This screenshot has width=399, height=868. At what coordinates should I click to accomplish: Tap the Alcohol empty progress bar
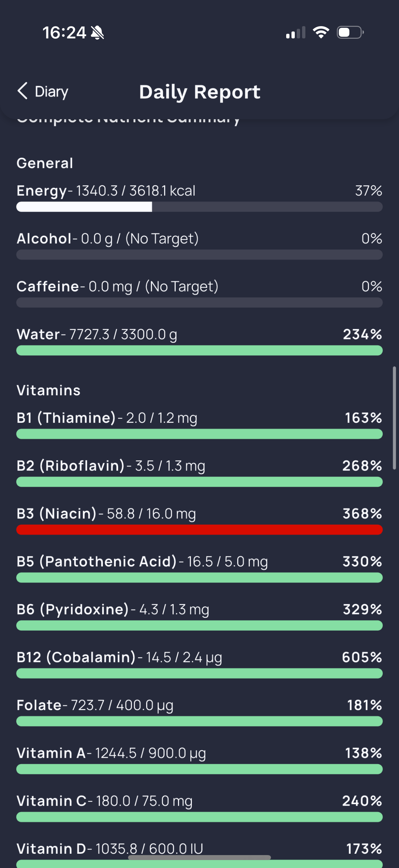click(199, 255)
